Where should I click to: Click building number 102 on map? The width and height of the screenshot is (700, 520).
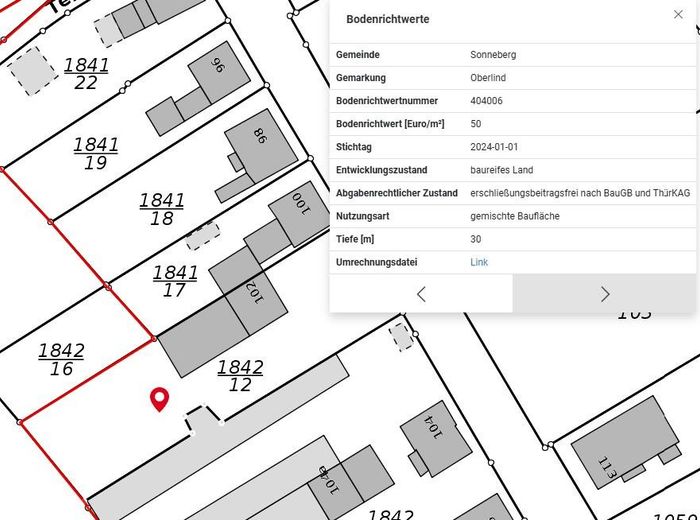pyautogui.click(x=250, y=291)
